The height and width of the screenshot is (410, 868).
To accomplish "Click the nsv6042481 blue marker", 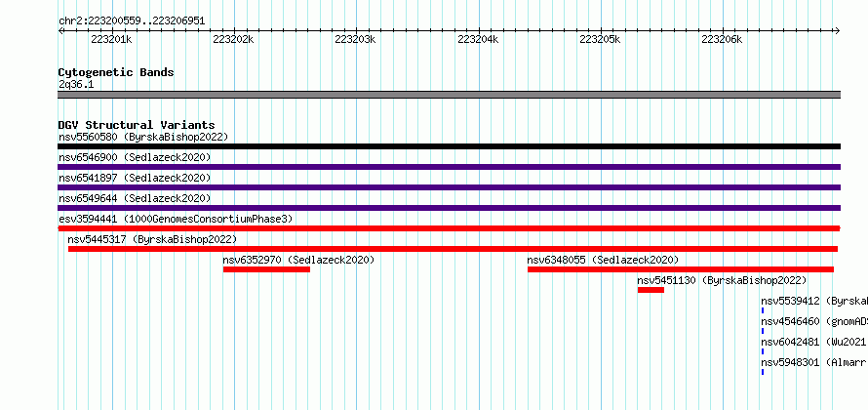I will [763, 351].
